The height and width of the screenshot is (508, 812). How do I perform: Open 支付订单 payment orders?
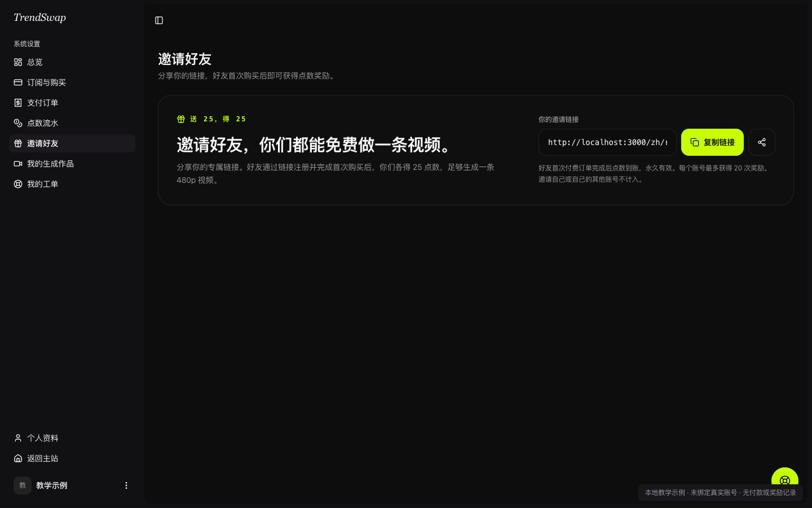(x=72, y=103)
